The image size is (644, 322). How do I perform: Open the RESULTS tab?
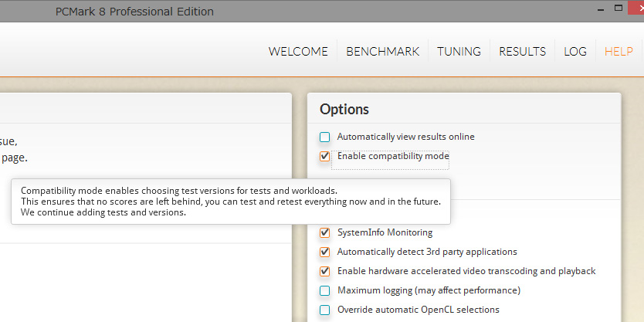click(x=522, y=52)
